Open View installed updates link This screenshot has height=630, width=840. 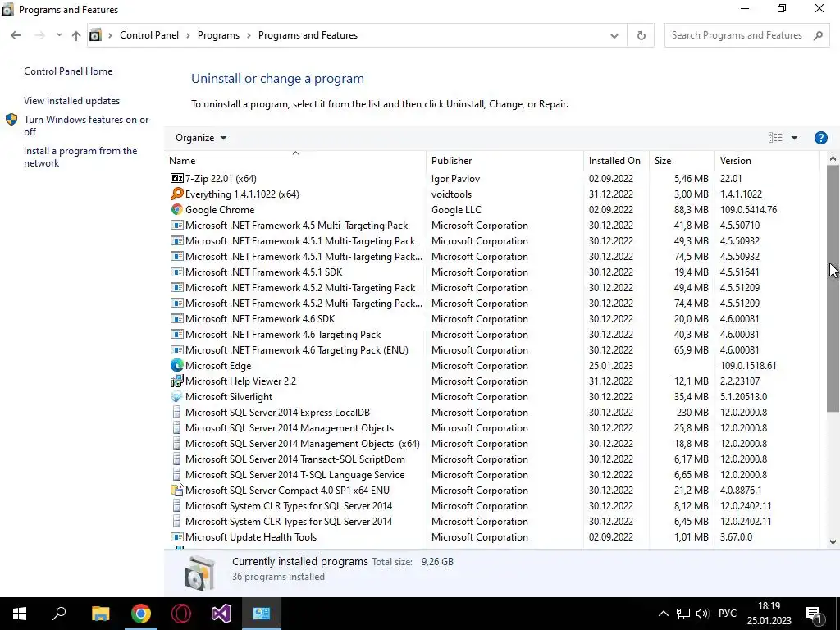pos(72,101)
